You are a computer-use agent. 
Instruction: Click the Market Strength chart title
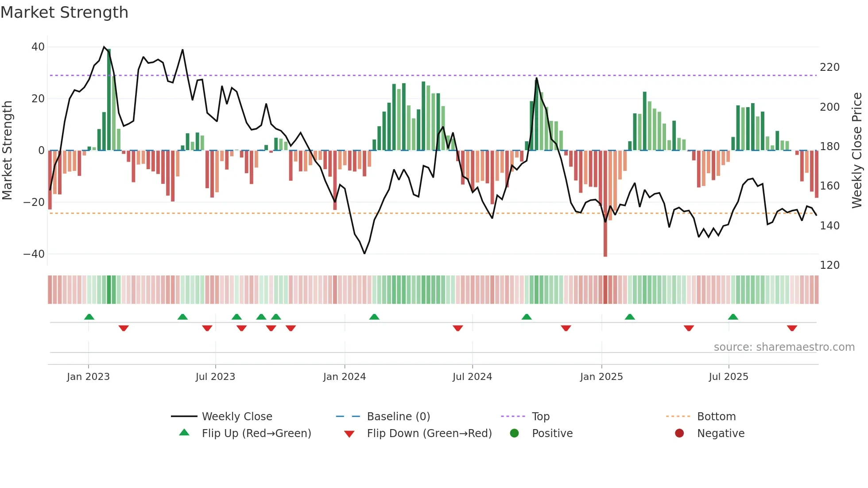coord(65,12)
